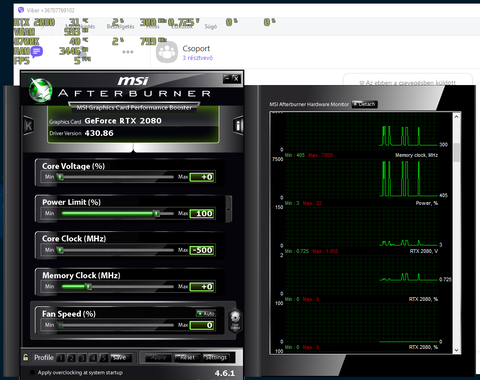Close the MSI Afterburner window
This screenshot has height=380, width=480.
tap(236, 78)
